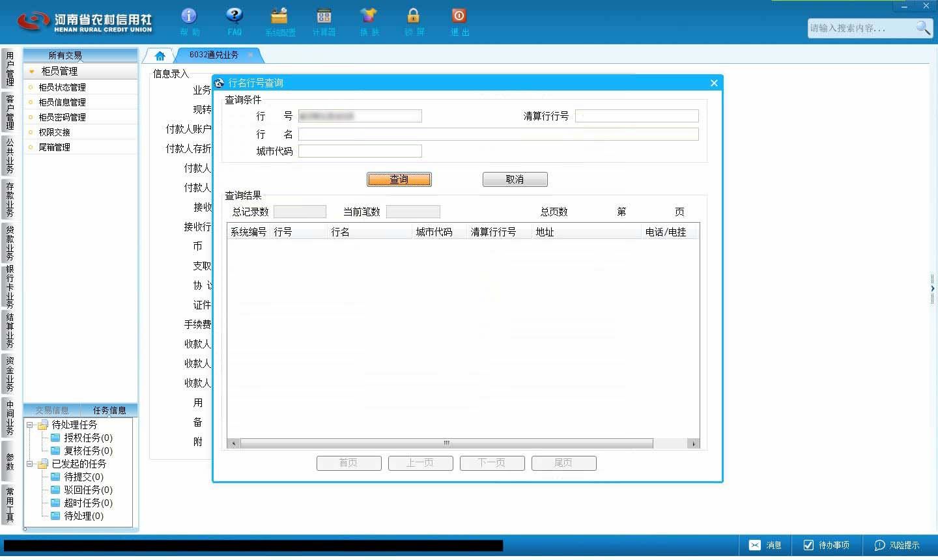Focus the 行名 input field
The height and width of the screenshot is (560, 938).
[498, 134]
